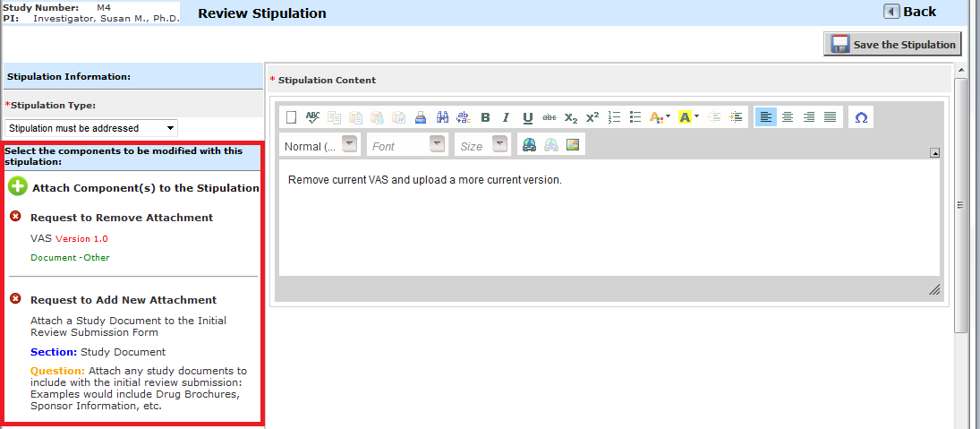Decrease indent in editor

click(x=714, y=117)
